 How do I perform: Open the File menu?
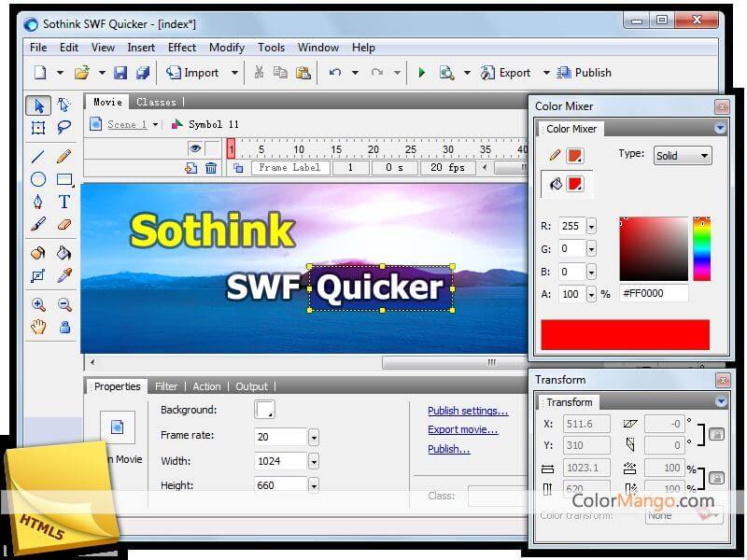38,48
